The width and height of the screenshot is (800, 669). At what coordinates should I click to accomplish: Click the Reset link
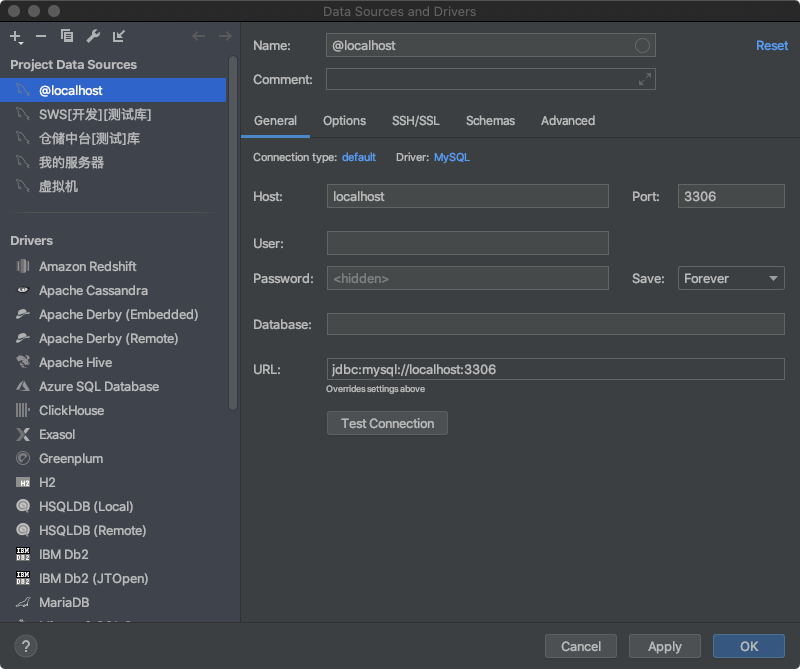coord(771,45)
